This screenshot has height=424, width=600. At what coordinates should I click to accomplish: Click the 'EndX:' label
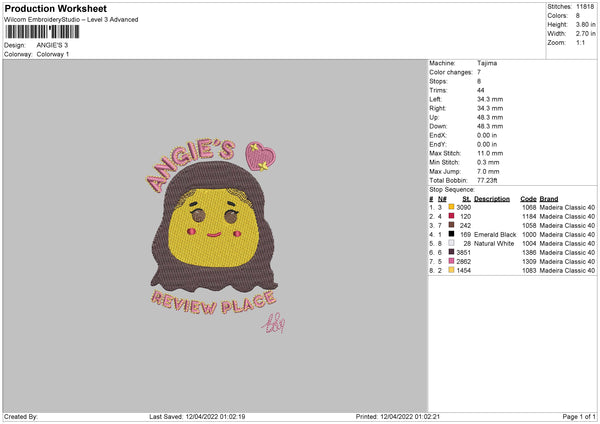[438, 135]
